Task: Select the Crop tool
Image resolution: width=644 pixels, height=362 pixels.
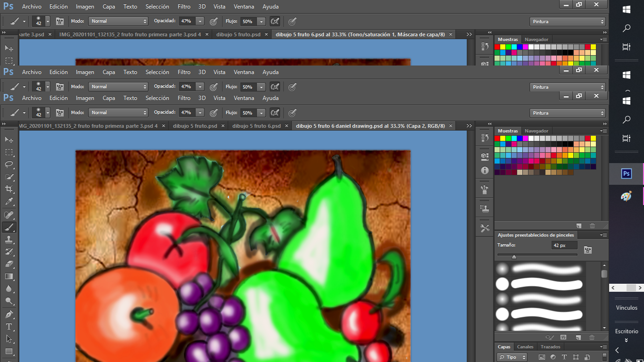Action: coord(9,189)
